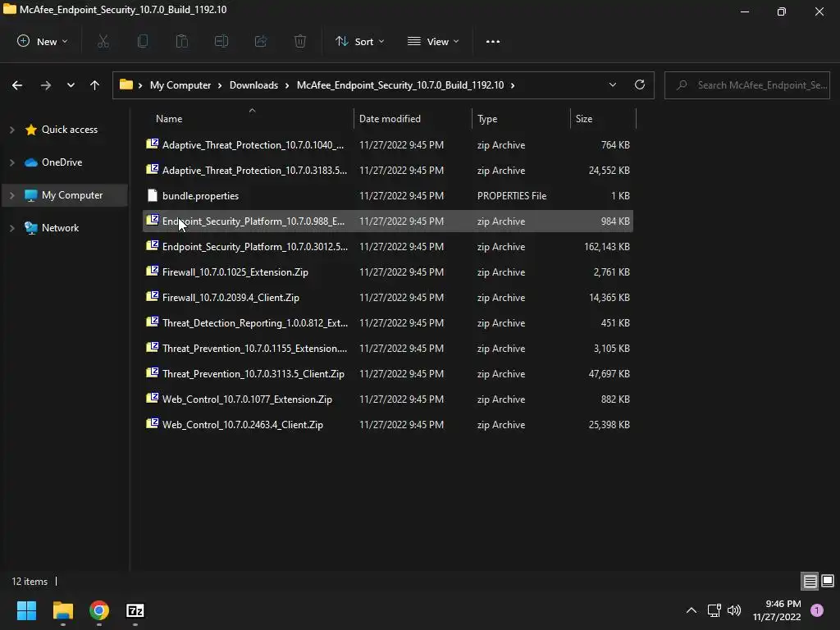Image resolution: width=840 pixels, height=630 pixels.
Task: Switch to details view layout icon
Action: click(810, 582)
